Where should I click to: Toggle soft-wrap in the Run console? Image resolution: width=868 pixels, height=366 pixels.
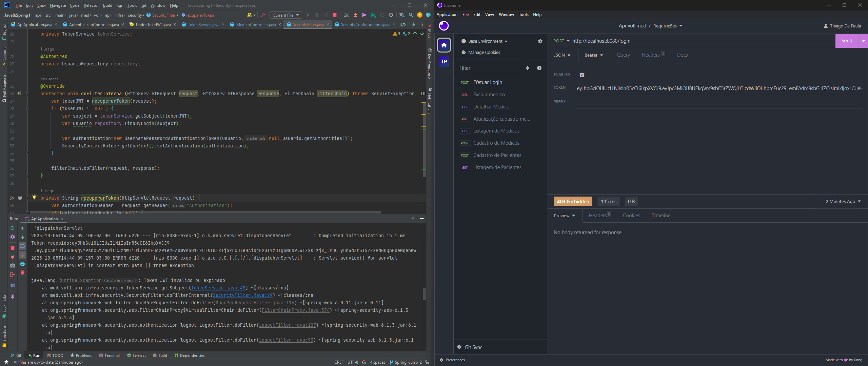[x=22, y=246]
